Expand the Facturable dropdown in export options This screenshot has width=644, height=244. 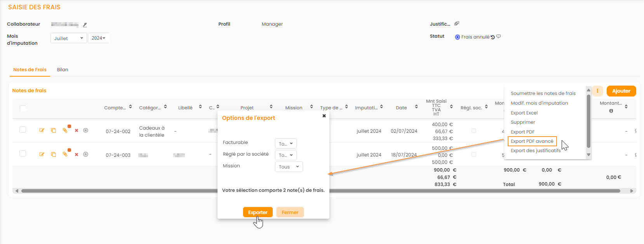coord(285,144)
